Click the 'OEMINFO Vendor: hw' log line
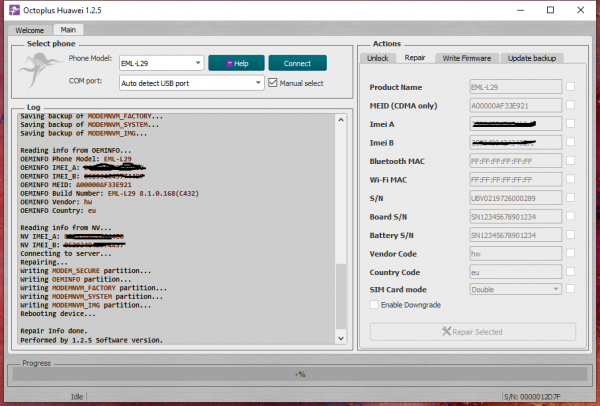Viewport: 600px width, 406px height. (x=56, y=202)
